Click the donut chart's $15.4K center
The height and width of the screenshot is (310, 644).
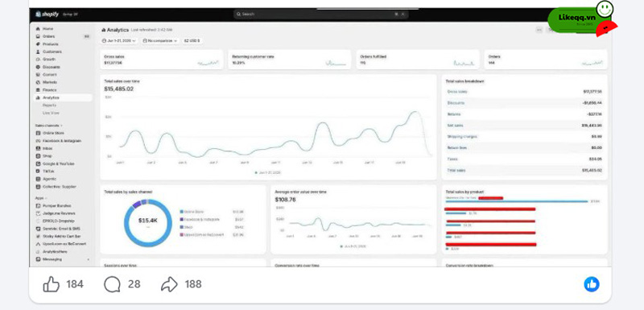(148, 221)
